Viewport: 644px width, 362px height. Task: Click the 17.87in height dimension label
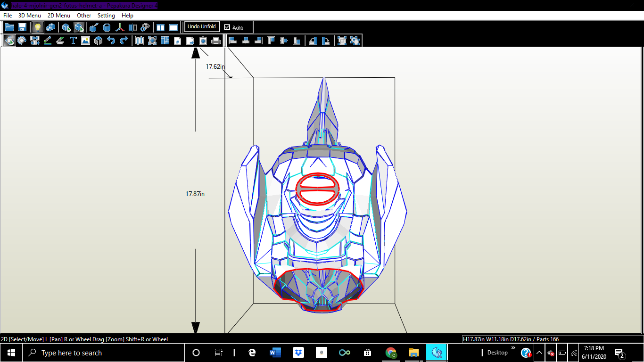pos(195,194)
